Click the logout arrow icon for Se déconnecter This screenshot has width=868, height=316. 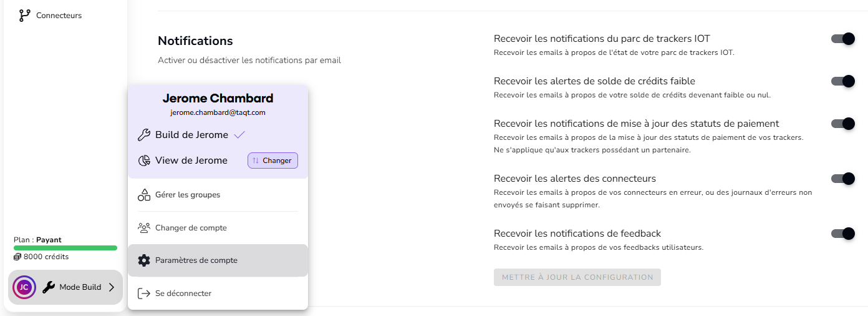coord(144,294)
